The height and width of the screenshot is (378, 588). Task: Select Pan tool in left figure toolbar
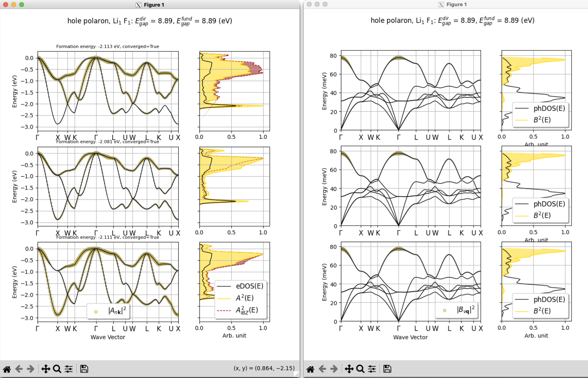click(x=46, y=369)
